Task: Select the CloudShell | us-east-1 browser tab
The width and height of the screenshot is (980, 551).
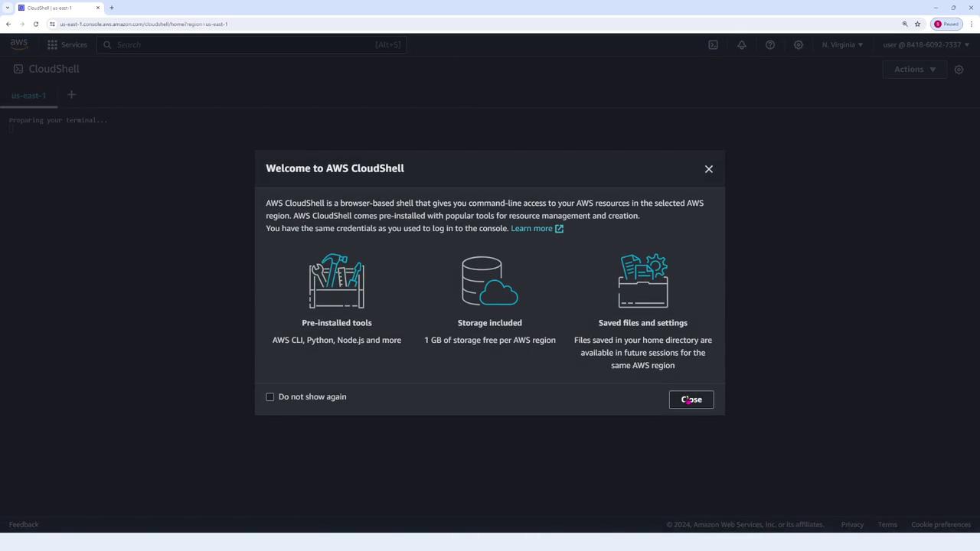Action: [60, 8]
